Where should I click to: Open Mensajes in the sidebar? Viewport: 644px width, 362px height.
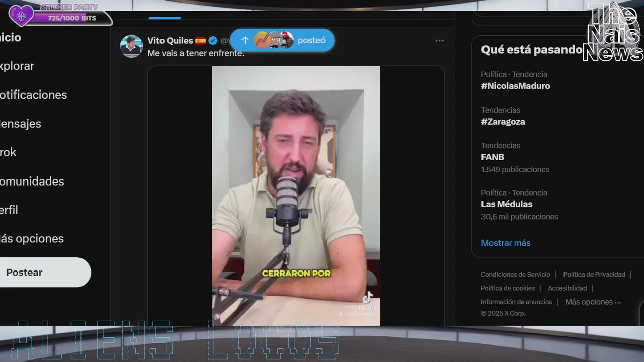click(20, 124)
